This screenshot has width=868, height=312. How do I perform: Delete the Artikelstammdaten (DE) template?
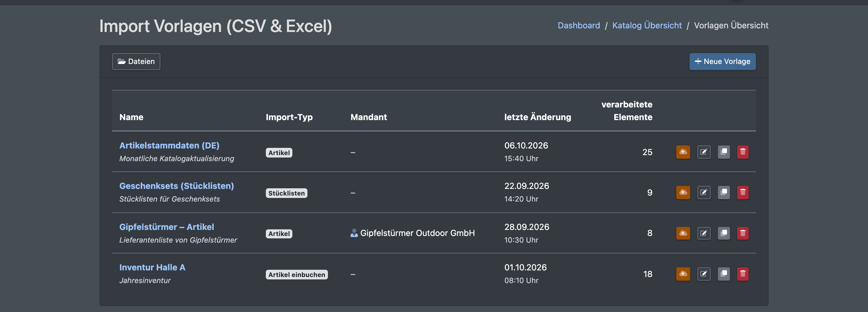[743, 152]
